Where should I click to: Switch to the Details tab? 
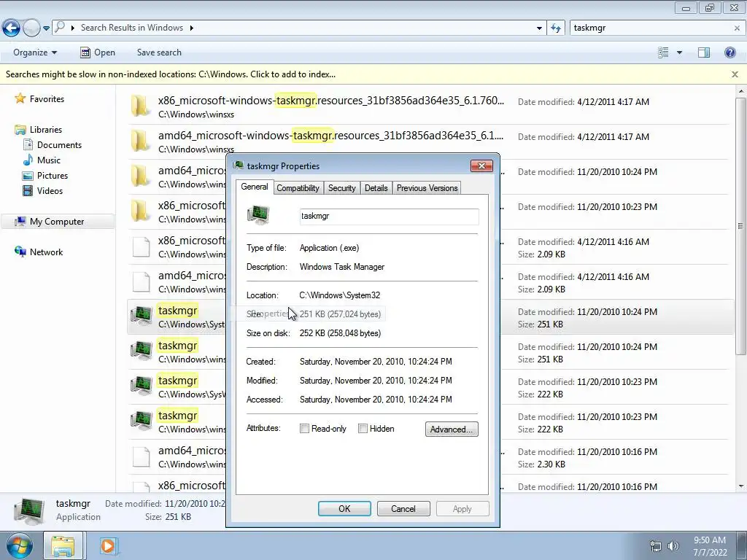pos(376,188)
